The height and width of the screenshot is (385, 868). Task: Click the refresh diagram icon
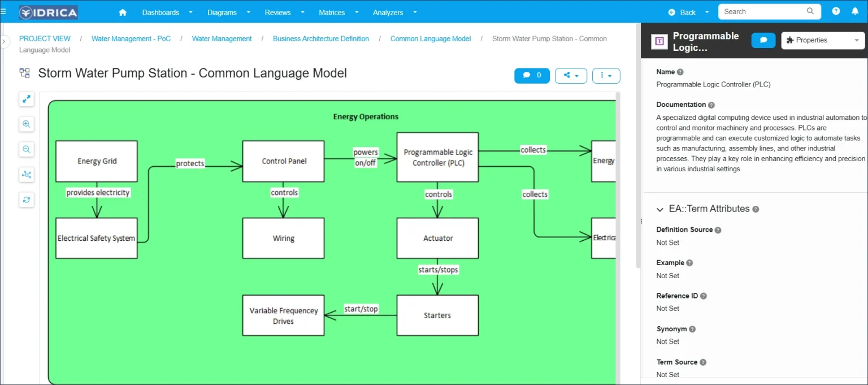(27, 200)
